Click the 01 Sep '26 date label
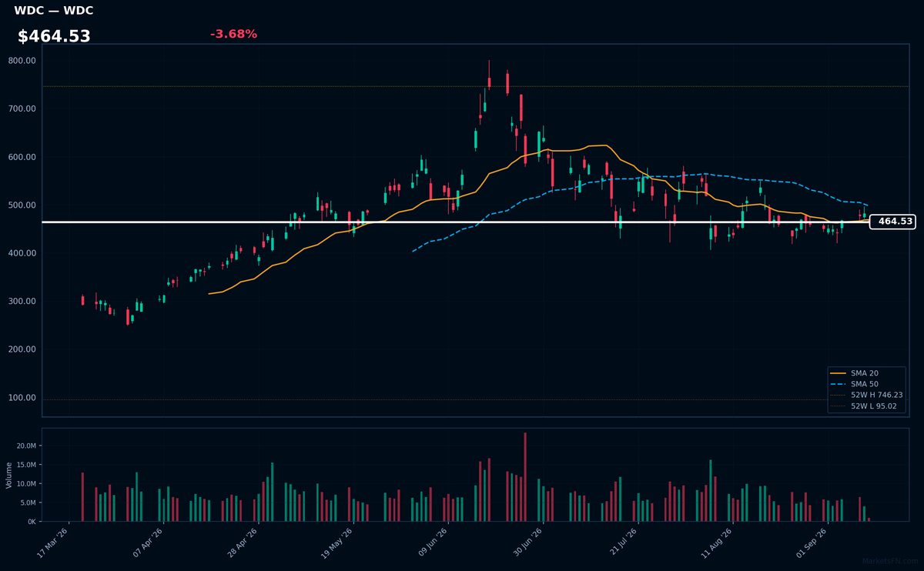924x571 pixels. (812, 542)
